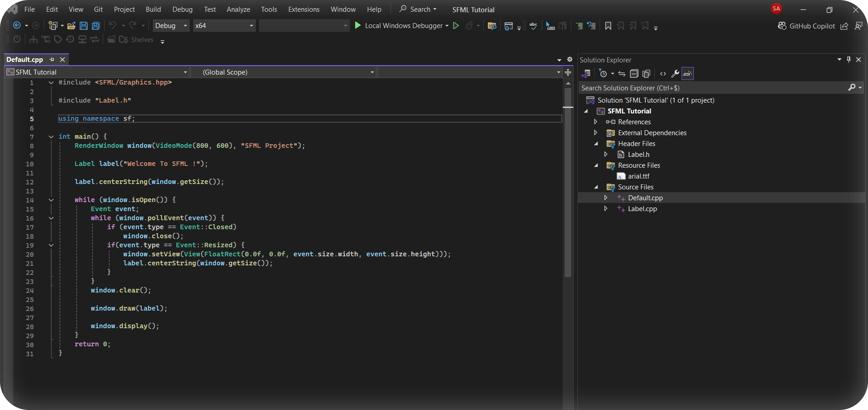The image size is (868, 410).
Task: Open the x64 platform dropdown
Action: pyautogui.click(x=224, y=26)
